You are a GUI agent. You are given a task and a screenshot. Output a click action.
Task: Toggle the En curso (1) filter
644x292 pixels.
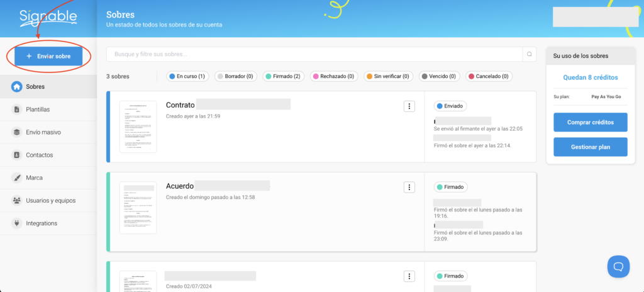point(187,77)
